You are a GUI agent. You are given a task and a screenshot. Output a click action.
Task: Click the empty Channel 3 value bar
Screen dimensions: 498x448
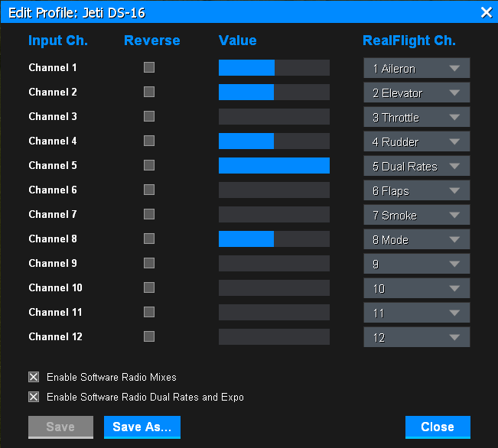(274, 116)
